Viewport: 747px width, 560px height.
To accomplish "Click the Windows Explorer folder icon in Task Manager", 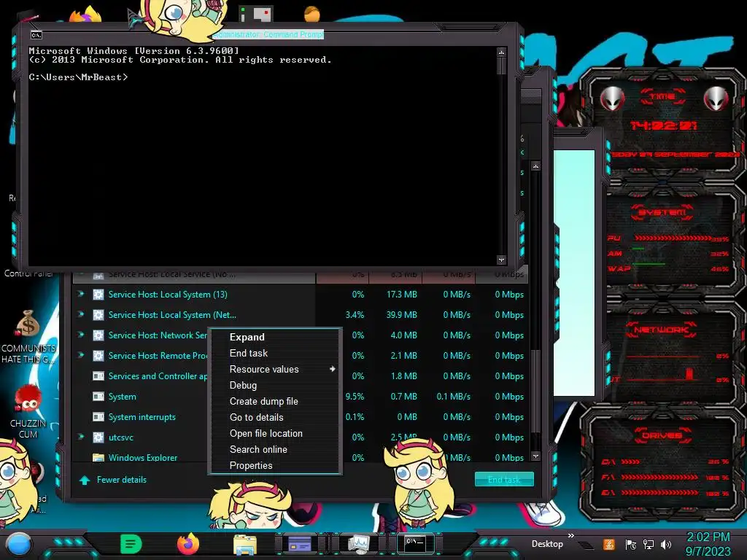I will [x=98, y=458].
